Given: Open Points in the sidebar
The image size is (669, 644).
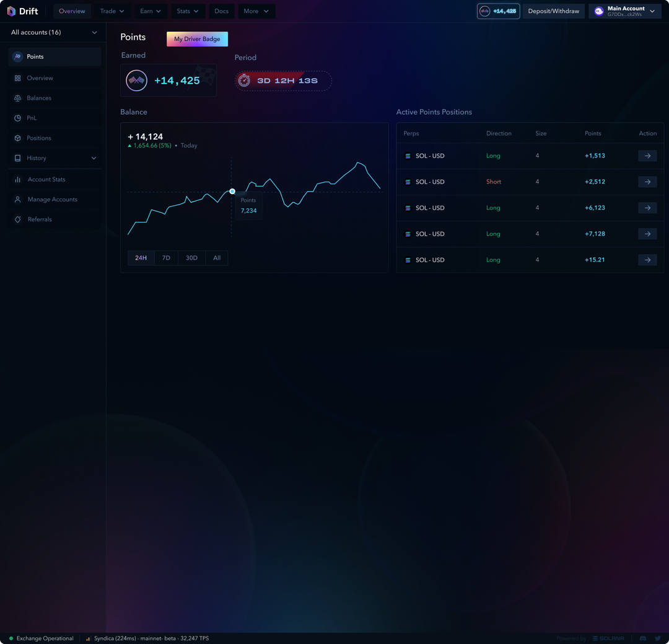Looking at the screenshot, I should pyautogui.click(x=55, y=56).
